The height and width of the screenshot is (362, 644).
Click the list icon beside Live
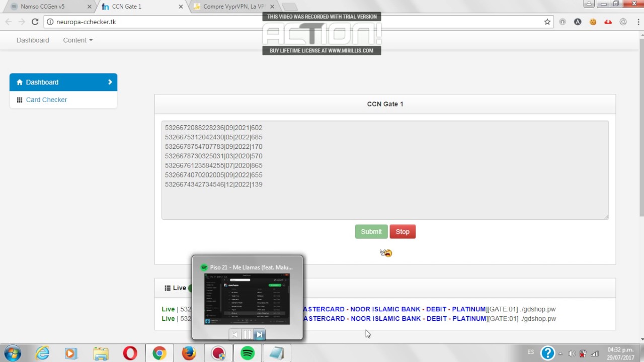pyautogui.click(x=168, y=288)
